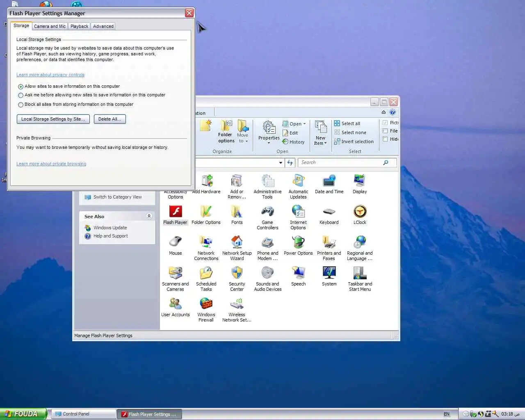
Task: Open Network Connections icon
Action: [x=206, y=248]
